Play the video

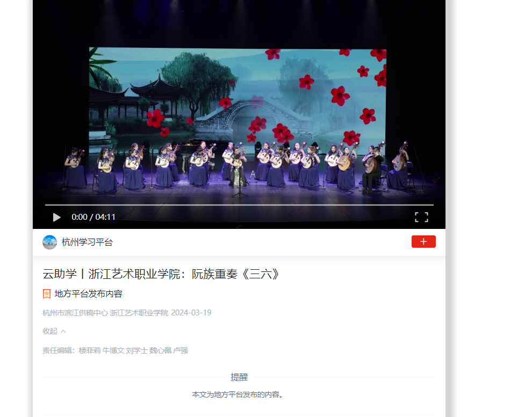[56, 217]
